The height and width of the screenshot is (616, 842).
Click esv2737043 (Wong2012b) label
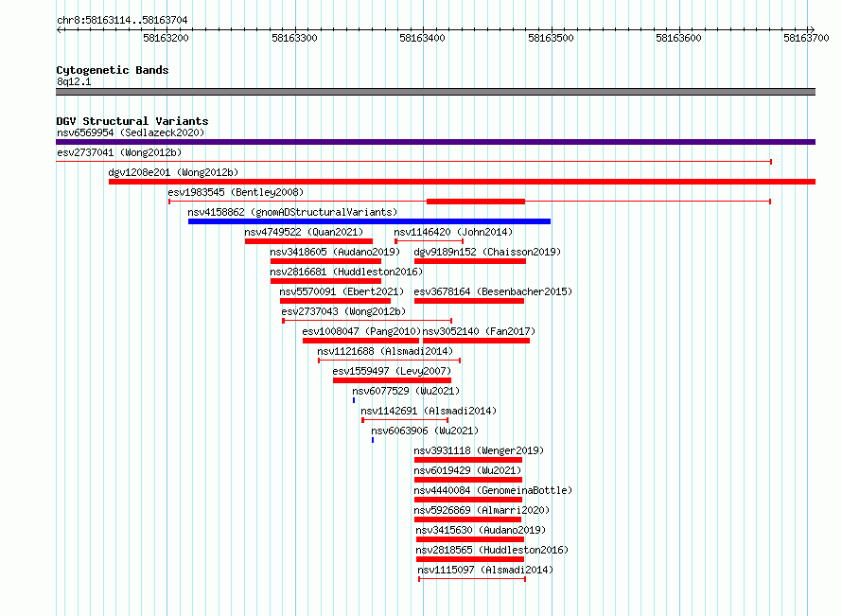coord(343,311)
